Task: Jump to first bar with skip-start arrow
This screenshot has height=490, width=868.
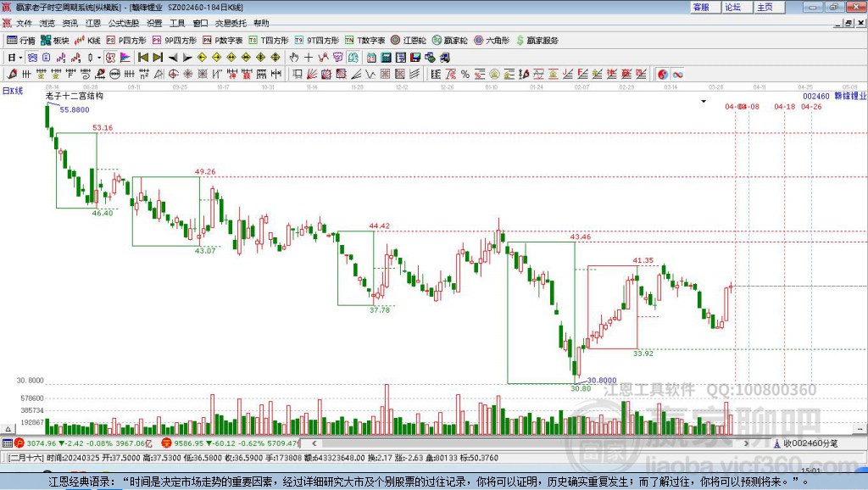Action: [143, 58]
